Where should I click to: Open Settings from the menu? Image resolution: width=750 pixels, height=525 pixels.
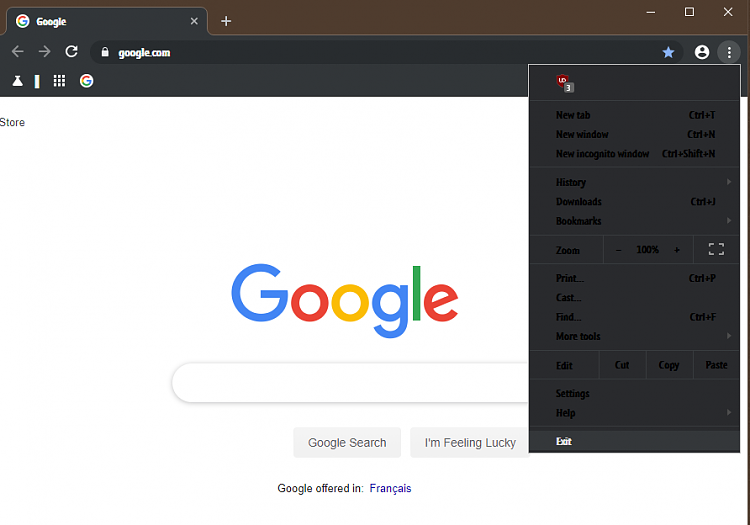click(x=635, y=394)
